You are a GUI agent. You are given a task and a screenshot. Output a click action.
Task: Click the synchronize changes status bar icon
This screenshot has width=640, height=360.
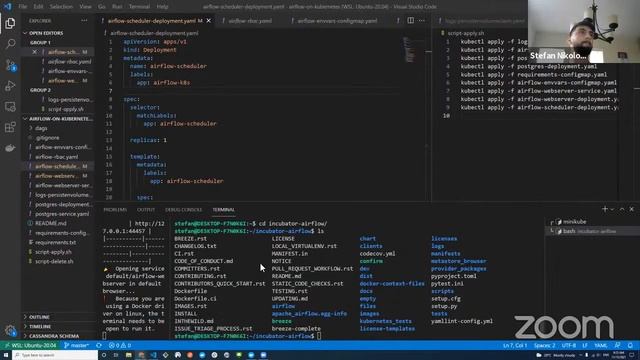coord(99,345)
